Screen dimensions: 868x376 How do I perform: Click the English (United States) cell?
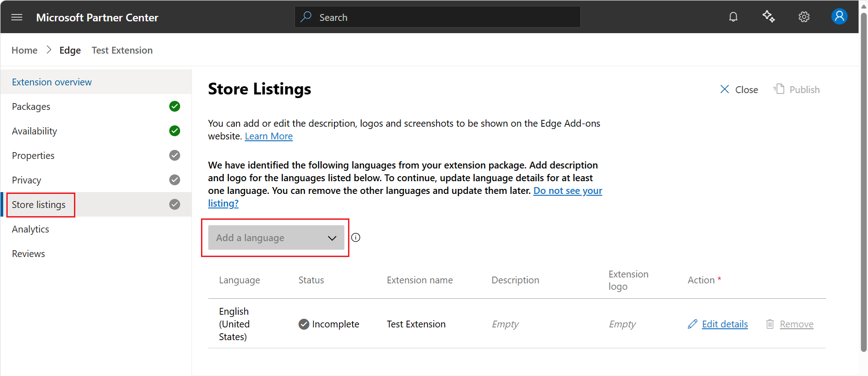[234, 324]
